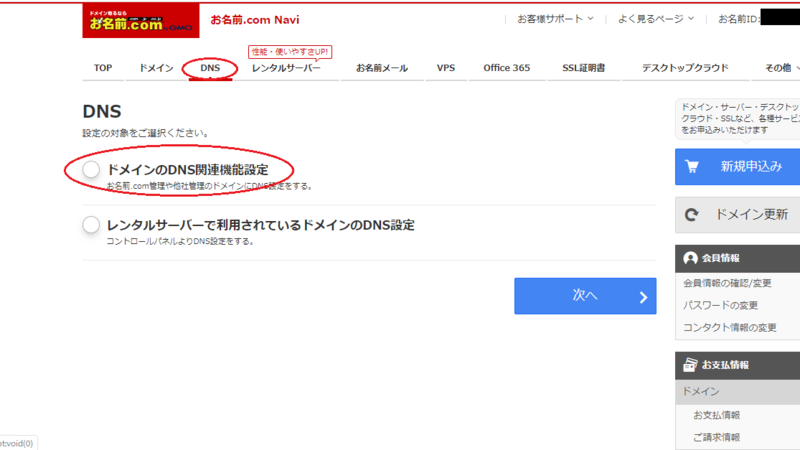Screen dimensions: 800x450
Task: Open the VPS tab
Action: click(x=446, y=68)
